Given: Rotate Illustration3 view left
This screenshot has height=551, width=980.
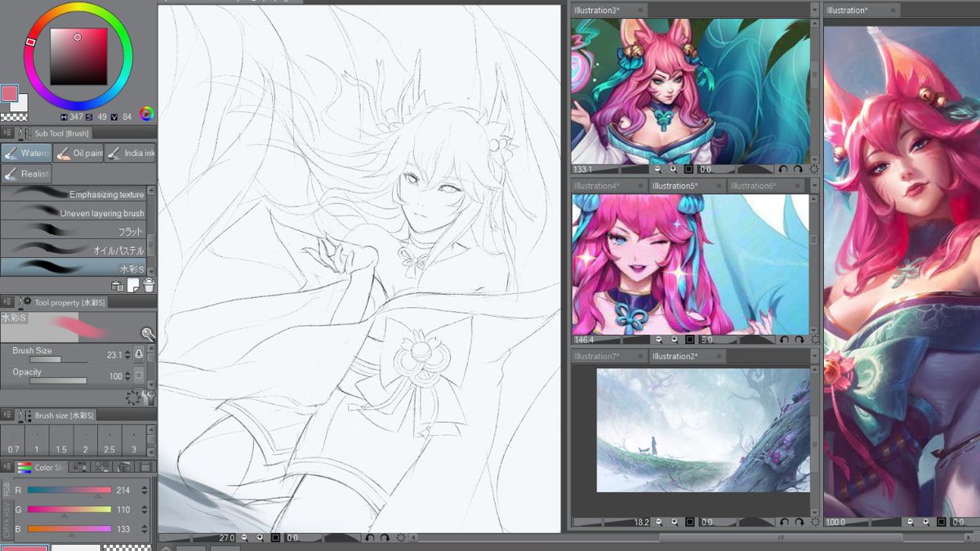Looking at the screenshot, I should click(783, 170).
